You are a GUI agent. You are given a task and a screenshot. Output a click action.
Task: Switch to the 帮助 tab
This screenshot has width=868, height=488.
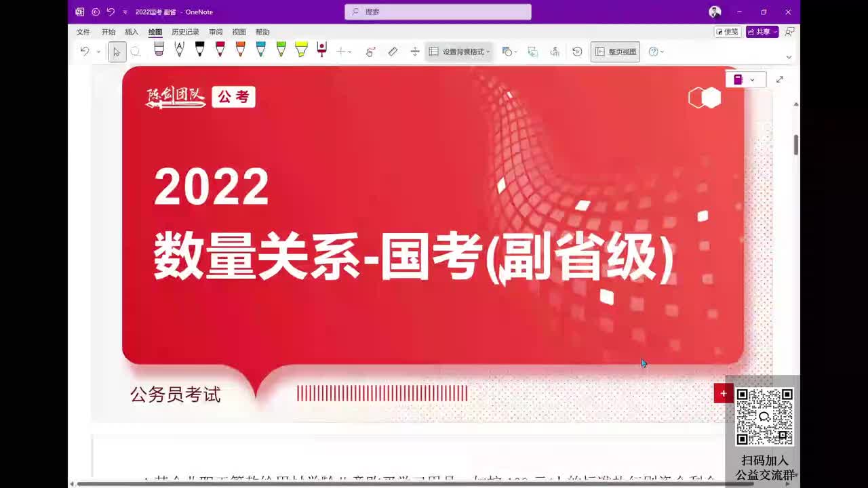click(262, 32)
